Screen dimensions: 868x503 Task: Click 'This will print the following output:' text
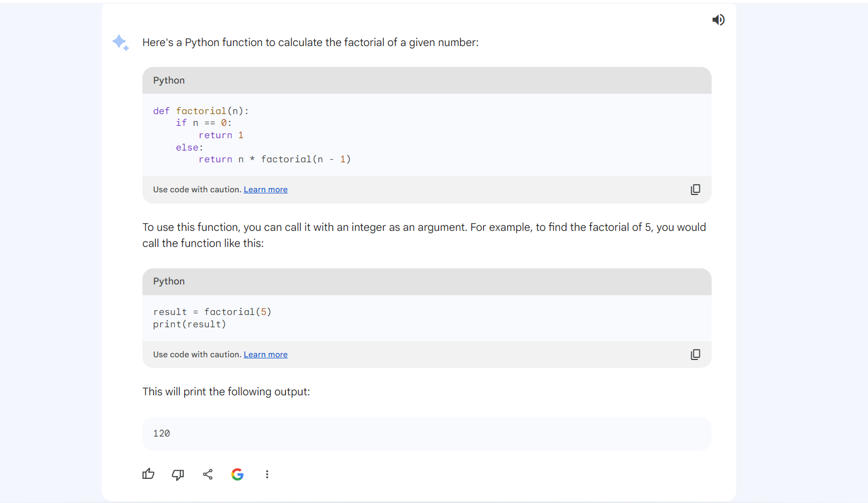click(226, 392)
